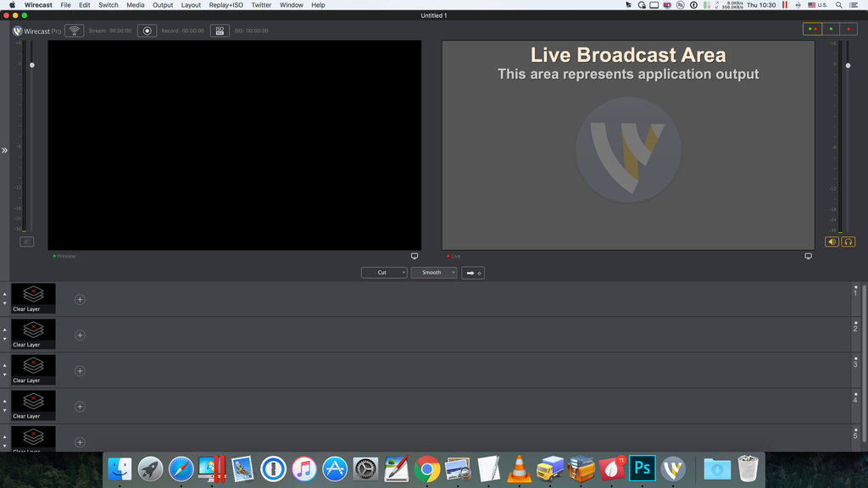Switch to live-only view mode
This screenshot has width=868, height=488.
850,28
